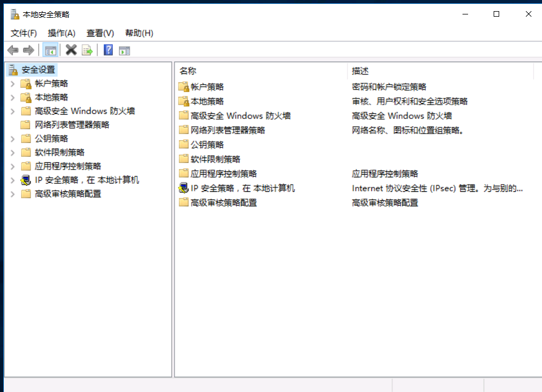
Task: Expand the 应用程序控制策略 tree node
Action: (x=12, y=167)
